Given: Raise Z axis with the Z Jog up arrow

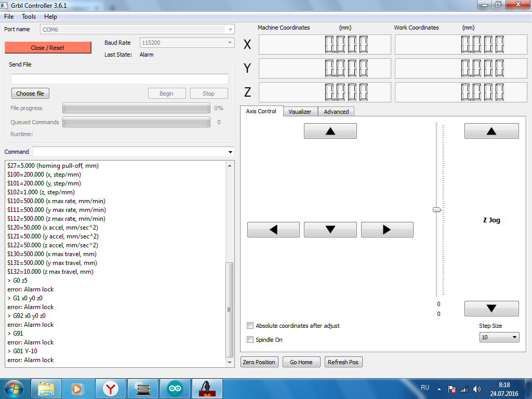Looking at the screenshot, I should [491, 131].
